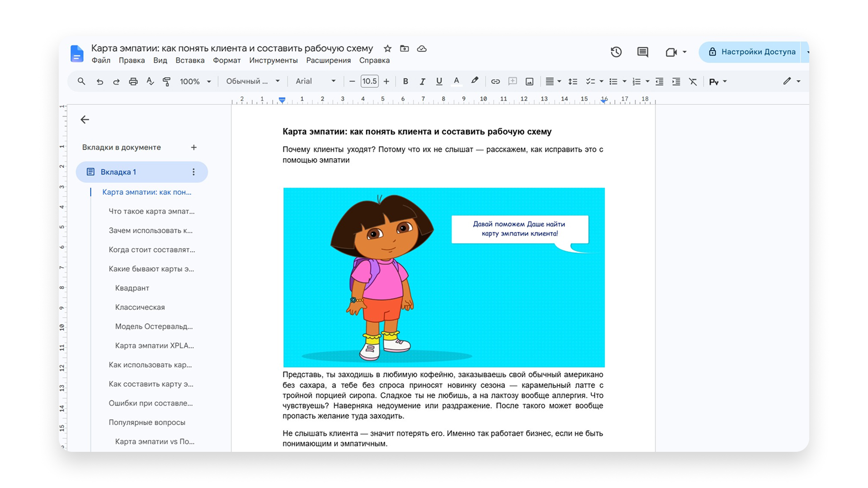This screenshot has height=488, width=868.
Task: Open the Справка menu
Action: (x=374, y=60)
